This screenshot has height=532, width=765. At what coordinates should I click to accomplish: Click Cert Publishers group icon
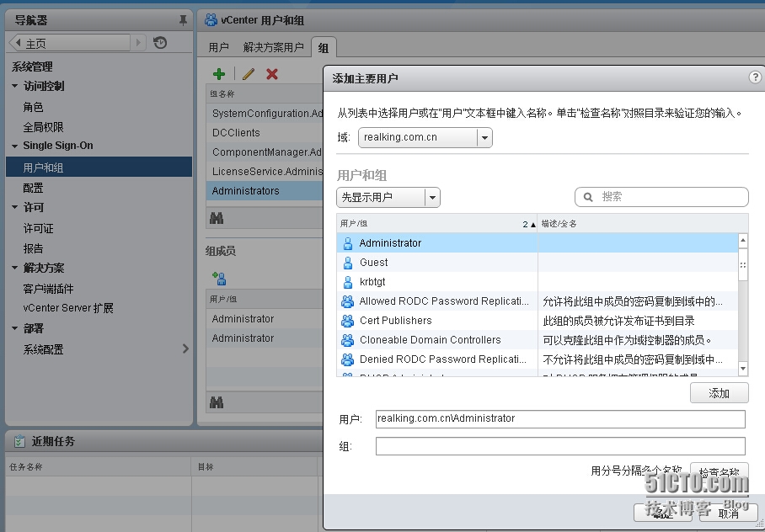coord(347,321)
